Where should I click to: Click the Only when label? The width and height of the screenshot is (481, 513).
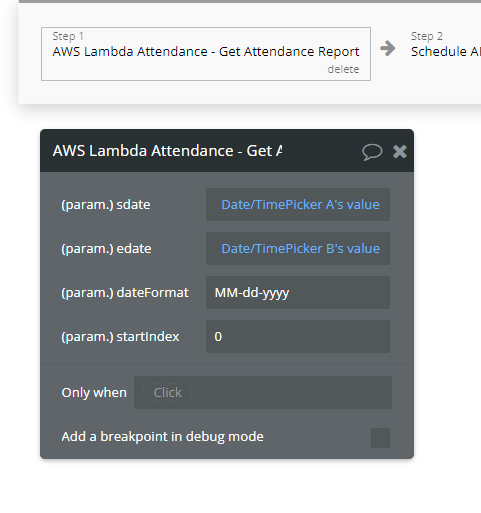point(94,393)
